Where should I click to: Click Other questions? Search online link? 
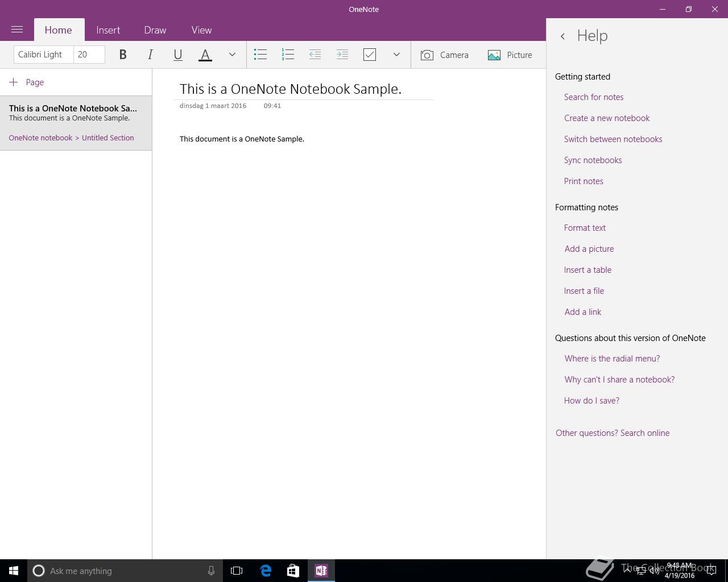click(x=613, y=433)
